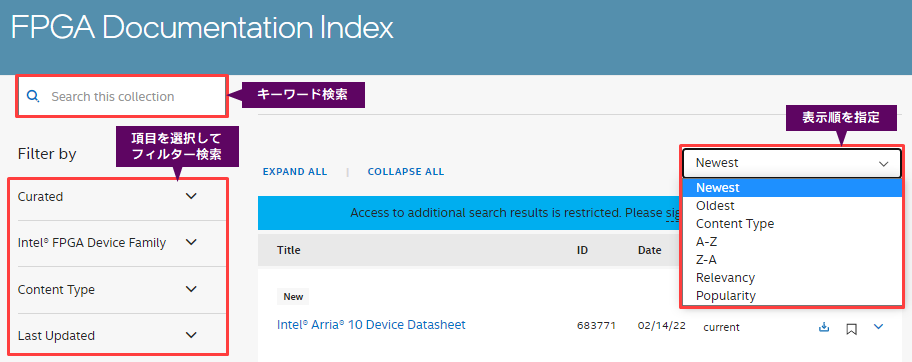The image size is (912, 362).
Task: Expand the Content Type filter
Action: 191,289
